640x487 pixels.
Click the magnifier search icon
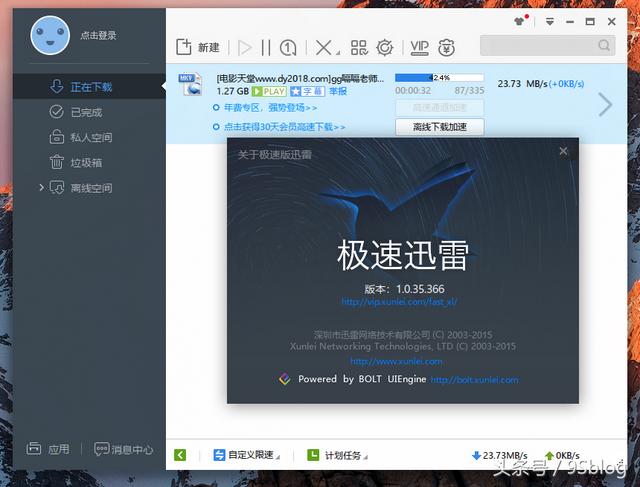click(x=604, y=45)
